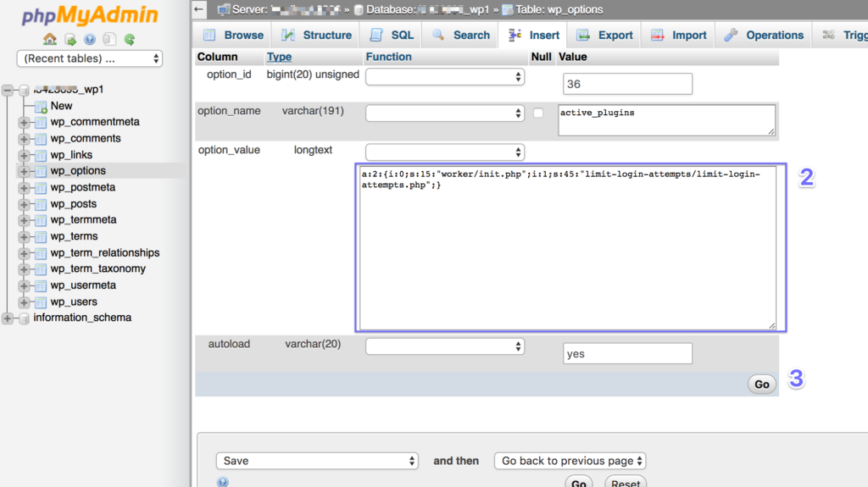The height and width of the screenshot is (487, 868).
Task: Click the wp1 database icon in tree
Action: point(24,90)
